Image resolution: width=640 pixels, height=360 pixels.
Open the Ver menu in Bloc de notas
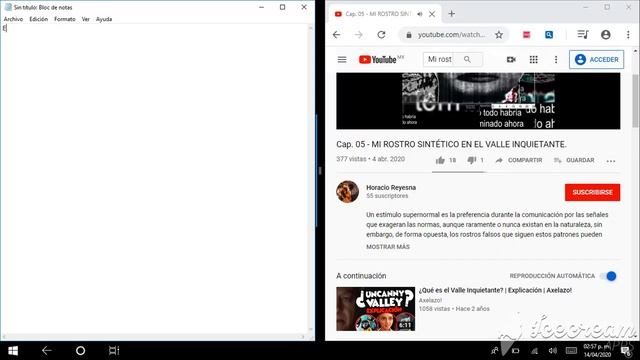click(x=85, y=19)
